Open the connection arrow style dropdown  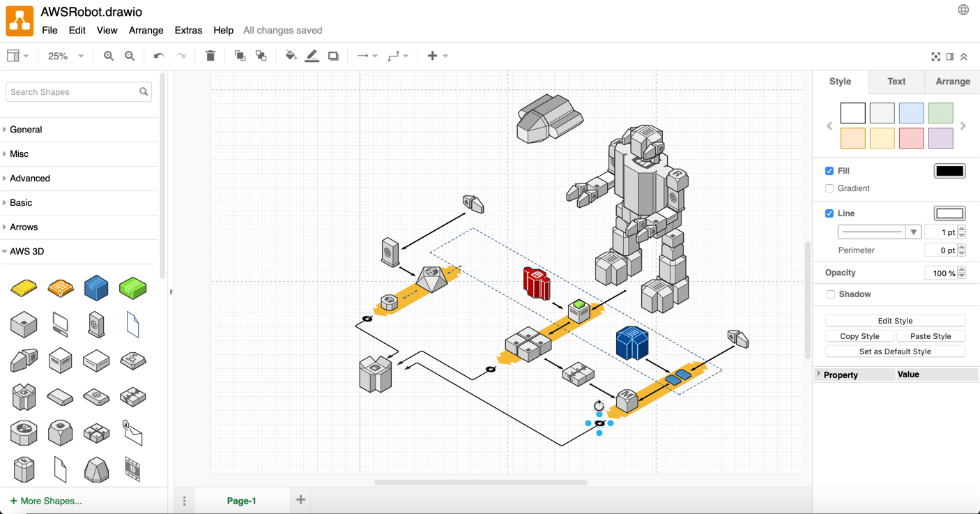(x=367, y=56)
